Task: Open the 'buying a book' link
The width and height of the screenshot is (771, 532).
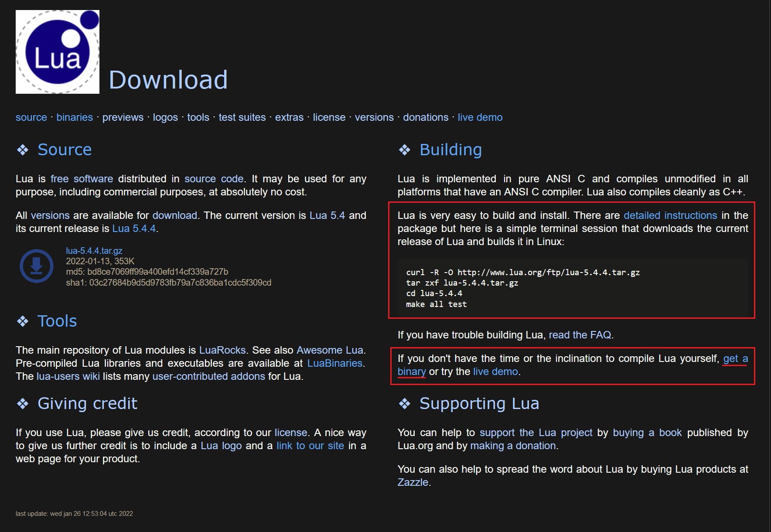Action: [647, 433]
